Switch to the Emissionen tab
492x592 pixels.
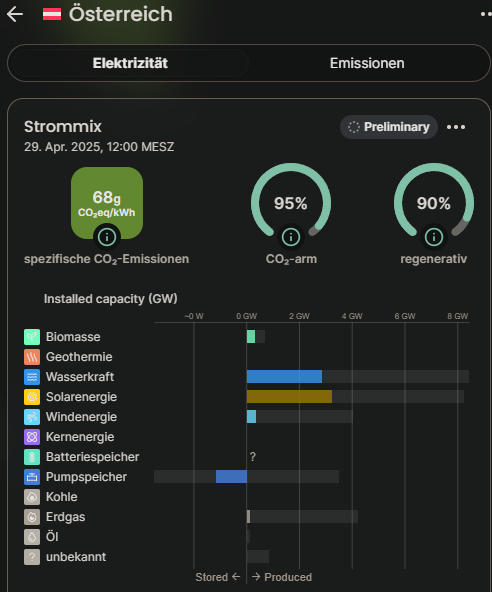click(x=367, y=63)
